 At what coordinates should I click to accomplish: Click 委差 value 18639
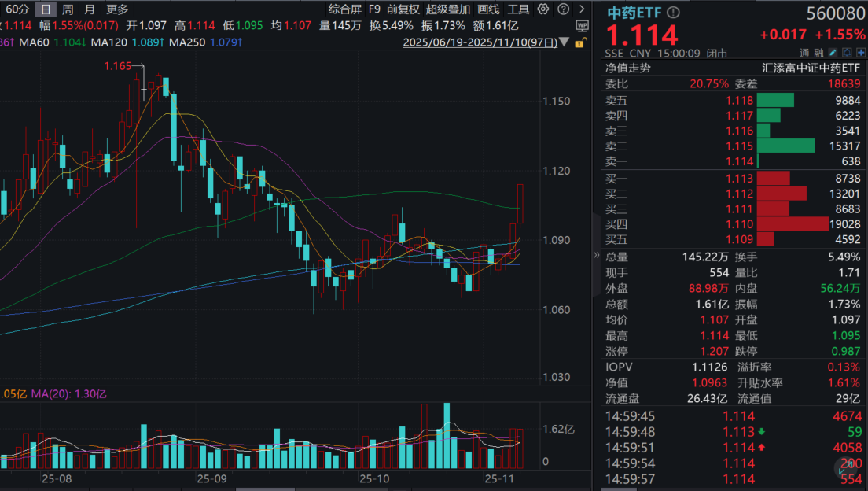click(844, 83)
